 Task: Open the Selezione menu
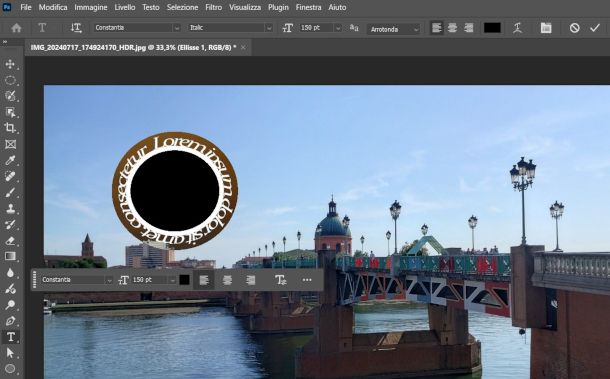182,7
